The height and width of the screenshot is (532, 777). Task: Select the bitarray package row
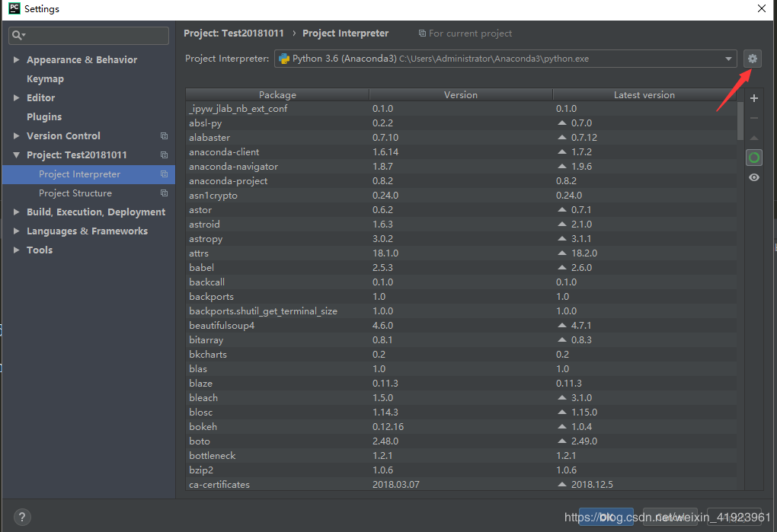coord(462,340)
